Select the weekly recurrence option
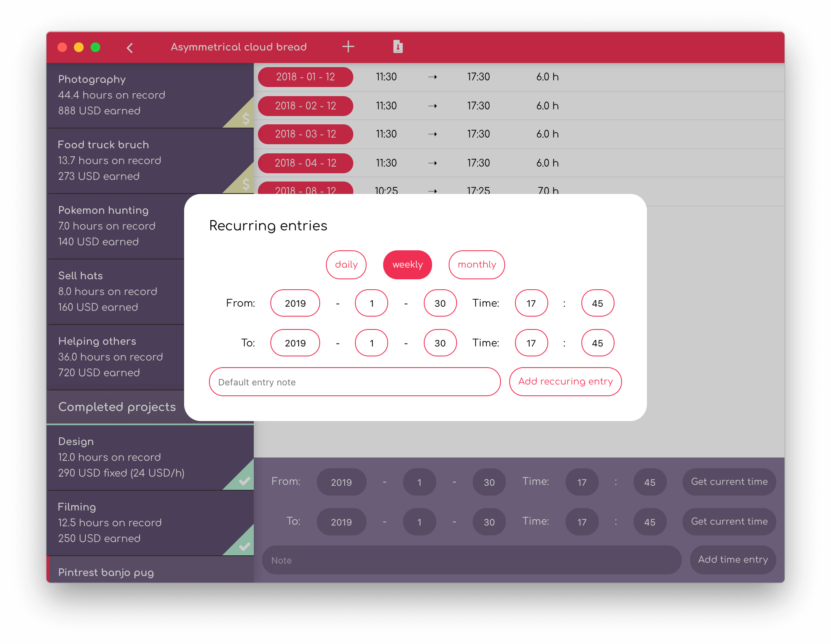831x644 pixels. 407,264
